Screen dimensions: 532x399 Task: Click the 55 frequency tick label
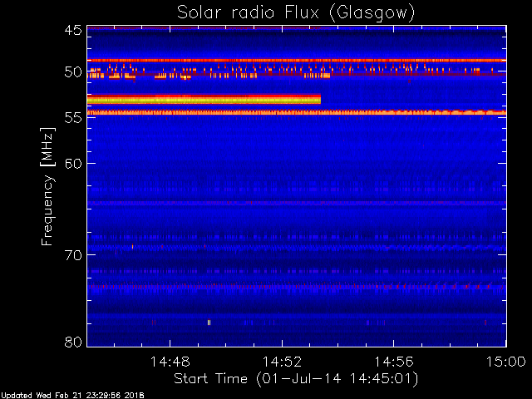coord(73,118)
